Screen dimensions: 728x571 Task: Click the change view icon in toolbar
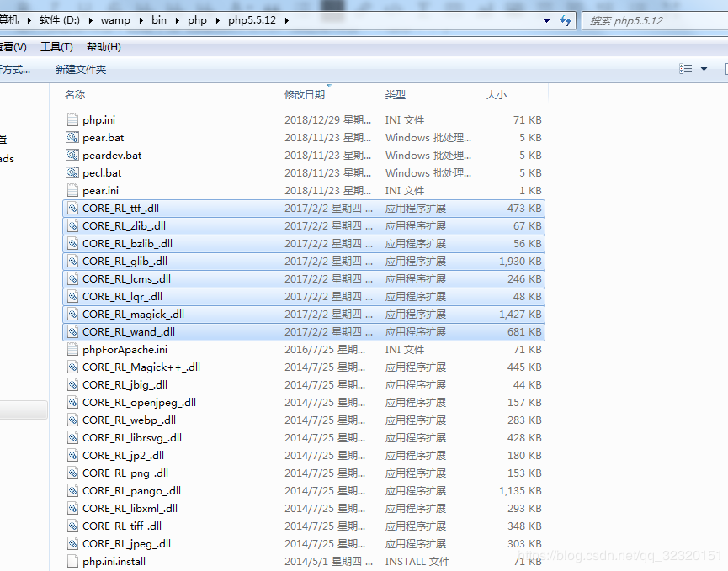point(686,69)
